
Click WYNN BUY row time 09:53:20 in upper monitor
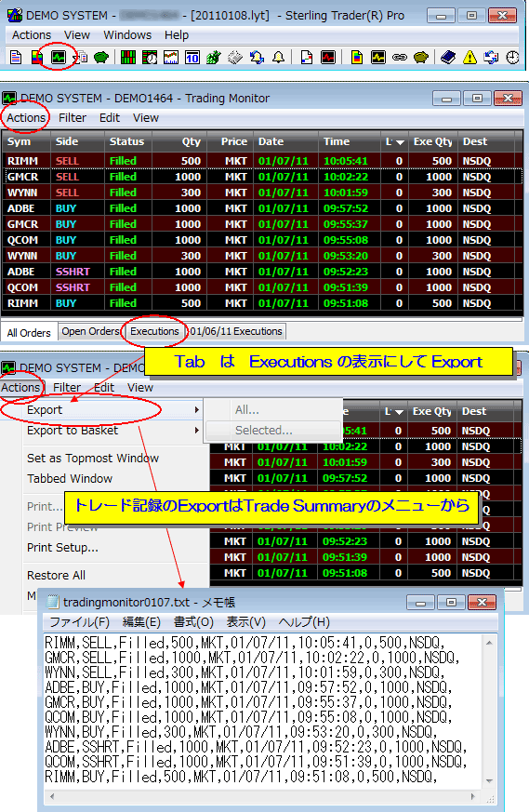346,256
